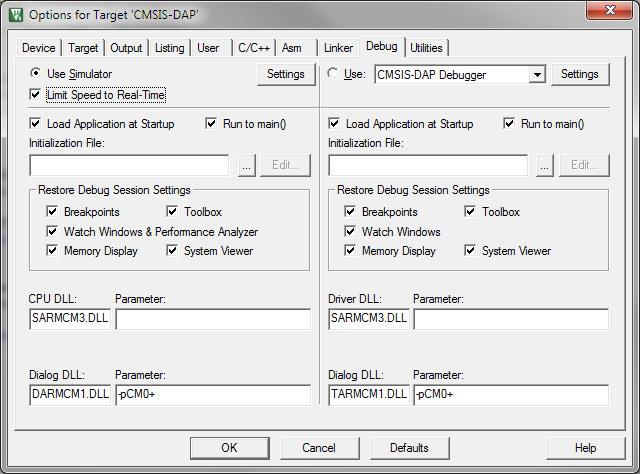Select the Use hardware debugger radio button
Image resolution: width=640 pixels, height=474 pixels.
coord(333,73)
